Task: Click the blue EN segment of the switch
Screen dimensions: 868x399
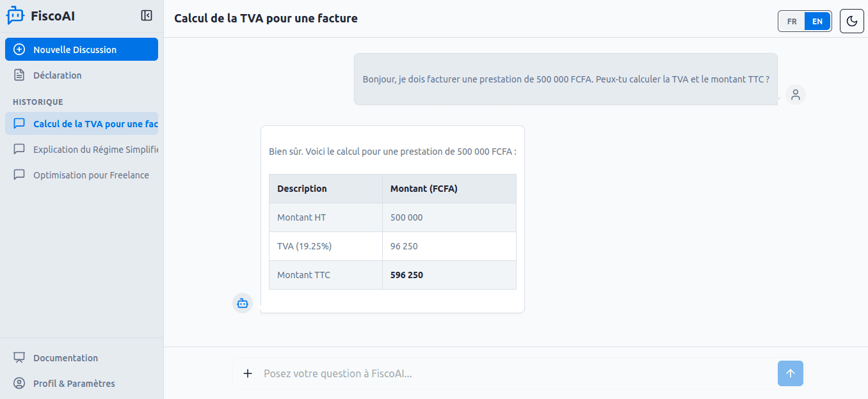Action: pyautogui.click(x=817, y=21)
